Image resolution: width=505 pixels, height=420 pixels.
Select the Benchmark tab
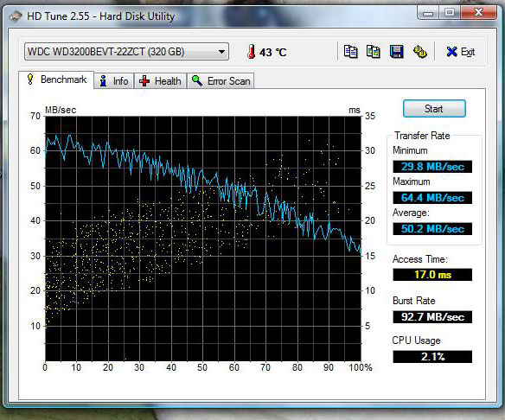tap(56, 80)
